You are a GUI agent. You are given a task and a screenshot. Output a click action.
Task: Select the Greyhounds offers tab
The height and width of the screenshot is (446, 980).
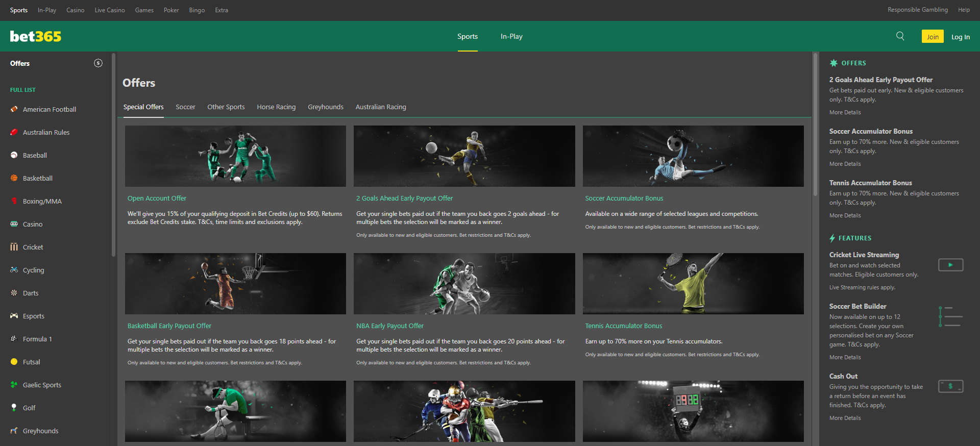click(326, 107)
